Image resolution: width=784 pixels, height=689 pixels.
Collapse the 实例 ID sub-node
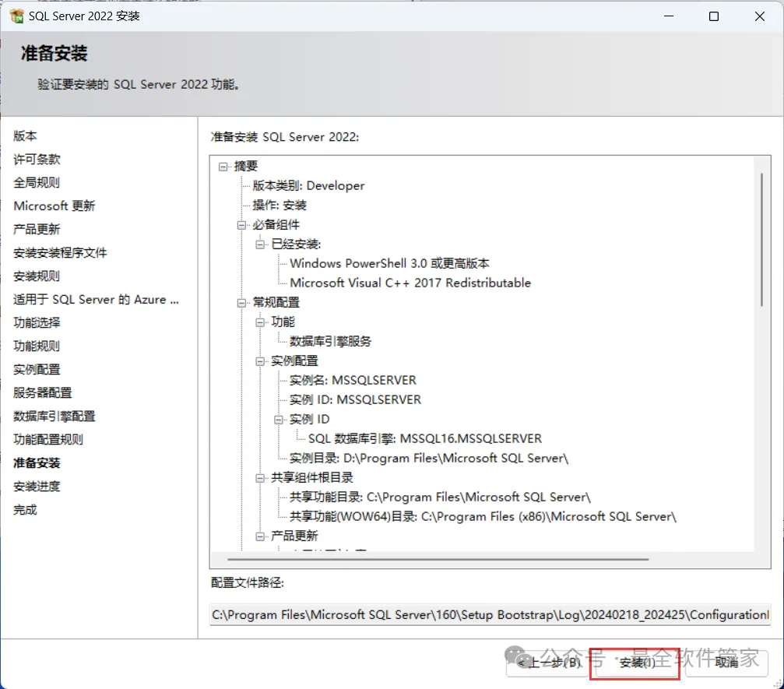tap(279, 420)
